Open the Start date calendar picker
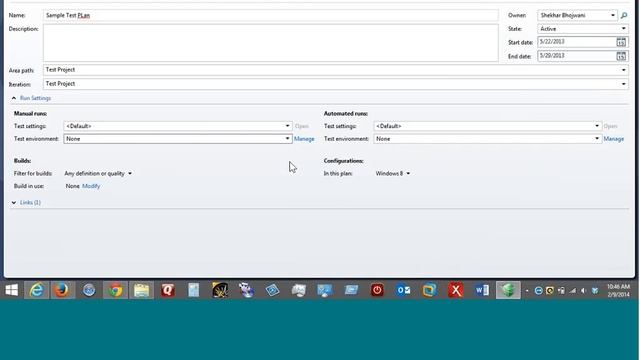The height and width of the screenshot is (360, 640). 621,42
